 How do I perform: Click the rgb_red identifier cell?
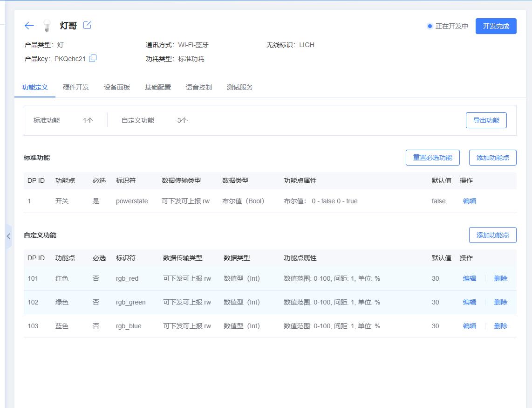tap(127, 278)
